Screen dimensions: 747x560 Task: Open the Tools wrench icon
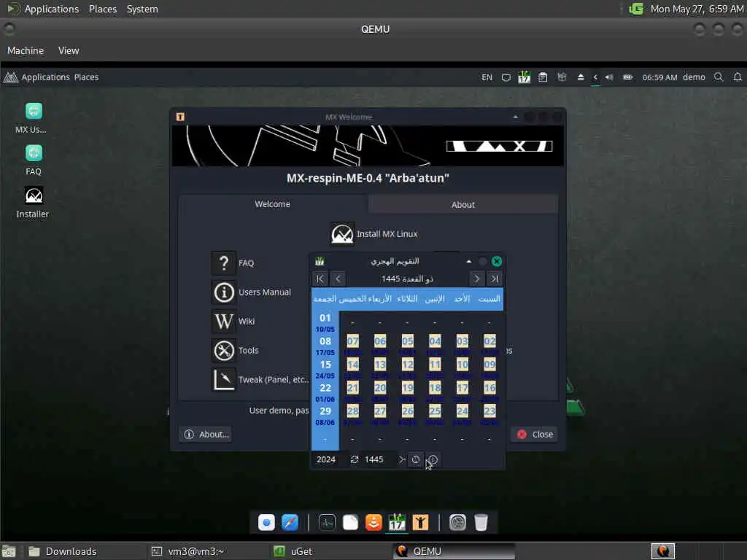click(x=223, y=351)
